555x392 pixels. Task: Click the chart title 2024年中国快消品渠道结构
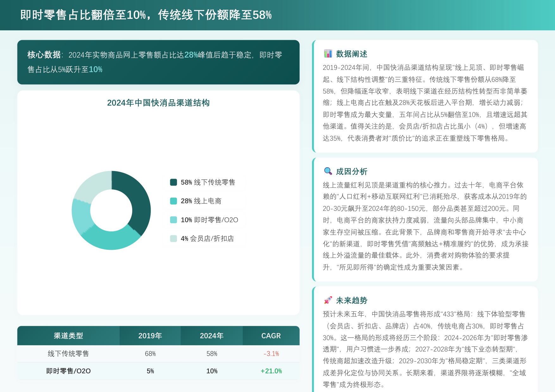click(159, 102)
